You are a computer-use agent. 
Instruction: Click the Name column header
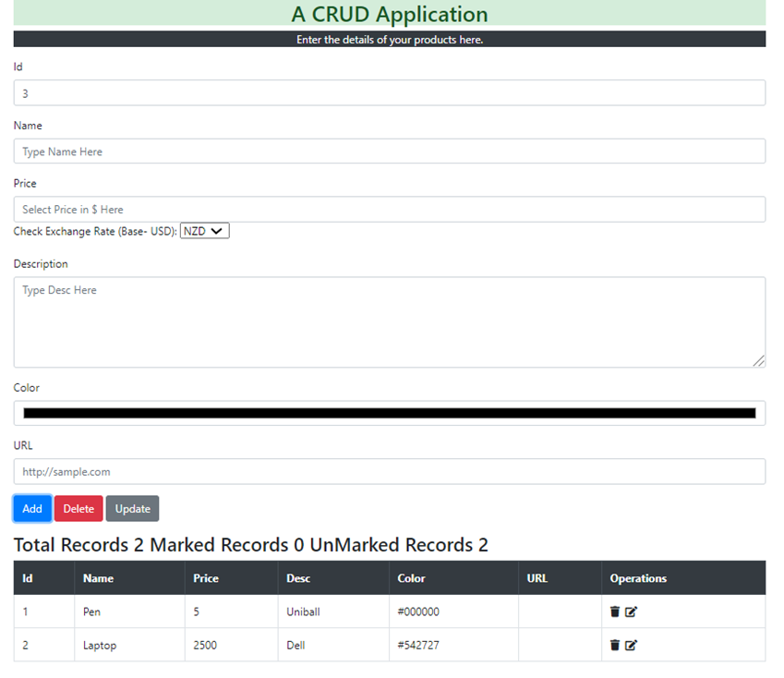[x=99, y=578]
